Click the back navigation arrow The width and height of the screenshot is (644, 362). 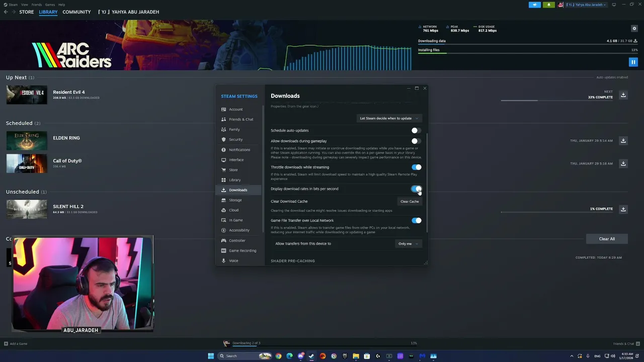coord(6,12)
